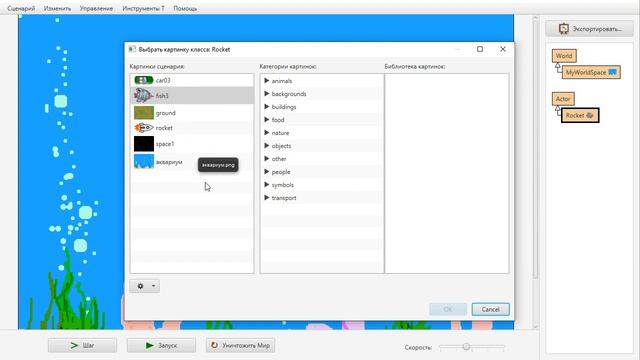Image resolution: width=640 pixels, height=360 pixels.
Task: Select the fish3 image thumbnail
Action: click(x=143, y=96)
